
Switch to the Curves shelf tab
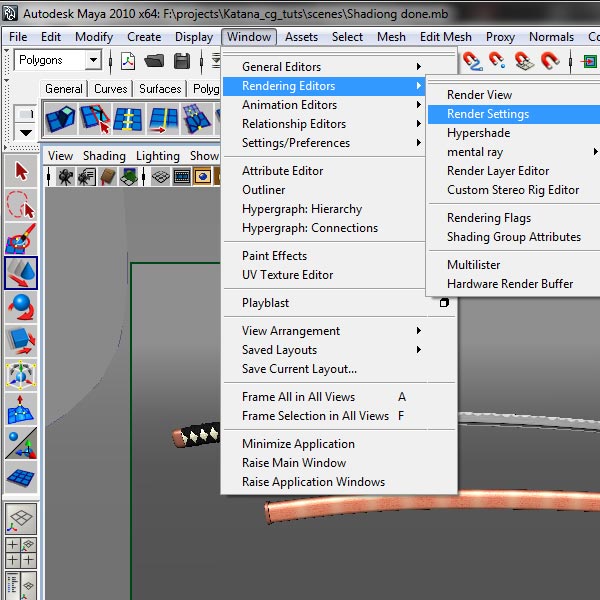110,89
